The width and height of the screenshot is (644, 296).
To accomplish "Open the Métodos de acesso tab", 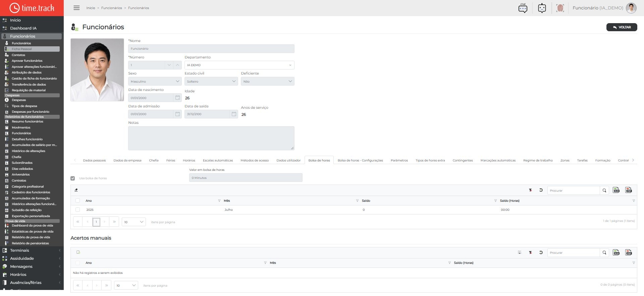I will pos(255,160).
